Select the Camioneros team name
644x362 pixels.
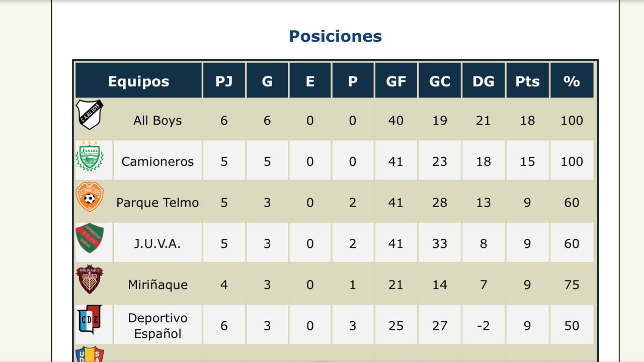click(x=157, y=161)
